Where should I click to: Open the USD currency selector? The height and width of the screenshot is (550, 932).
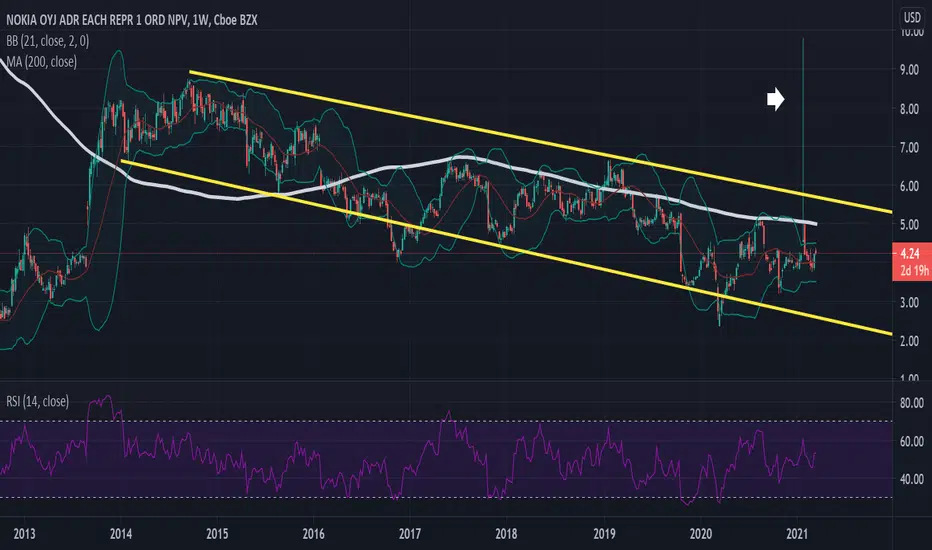point(912,17)
